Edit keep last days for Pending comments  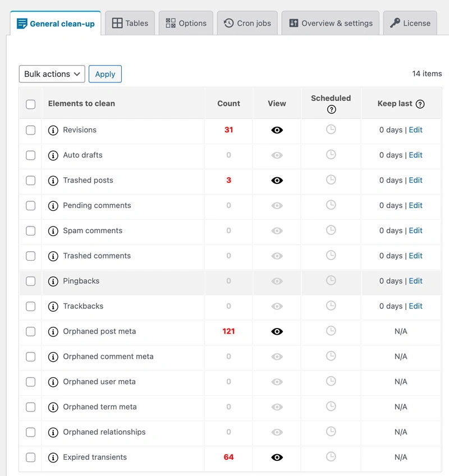pos(415,206)
